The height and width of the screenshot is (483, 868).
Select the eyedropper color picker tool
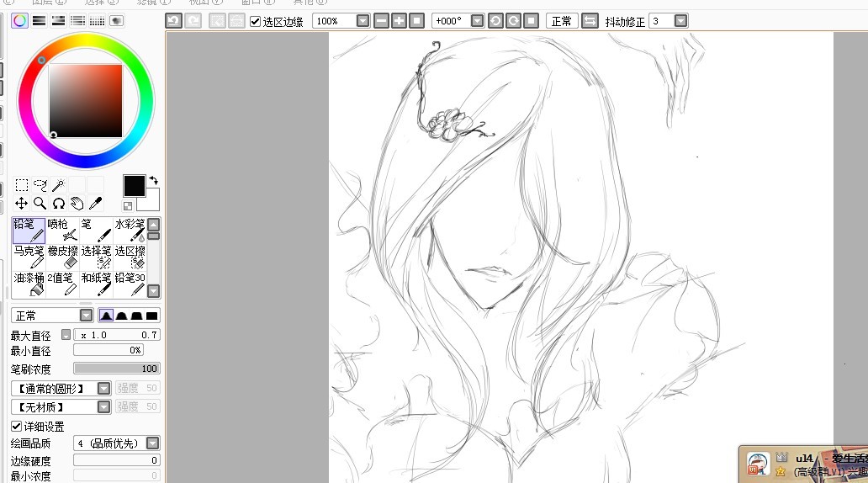tap(95, 204)
